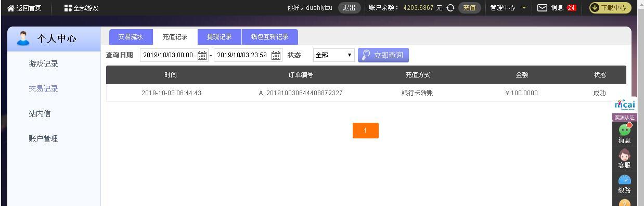Expand the 管理中心 dropdown menu
Image resolution: width=644 pixels, height=206 pixels.
[508, 8]
